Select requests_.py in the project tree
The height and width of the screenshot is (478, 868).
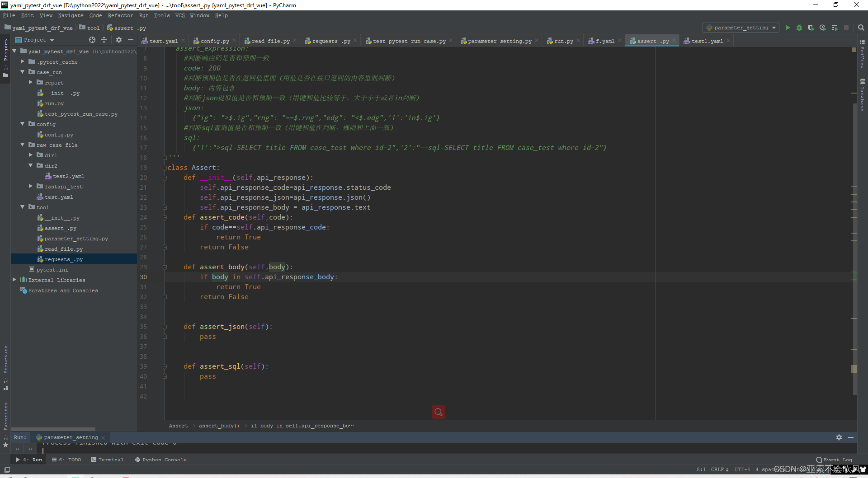pos(63,259)
